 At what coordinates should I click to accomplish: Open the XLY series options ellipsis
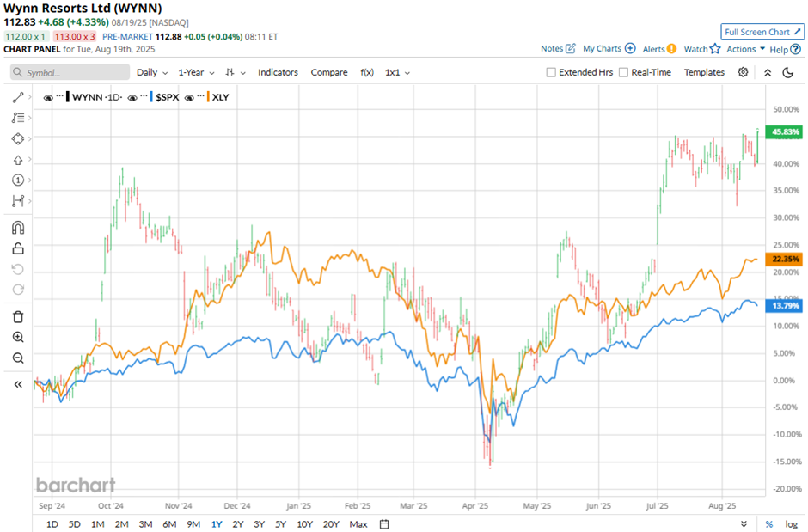click(200, 96)
